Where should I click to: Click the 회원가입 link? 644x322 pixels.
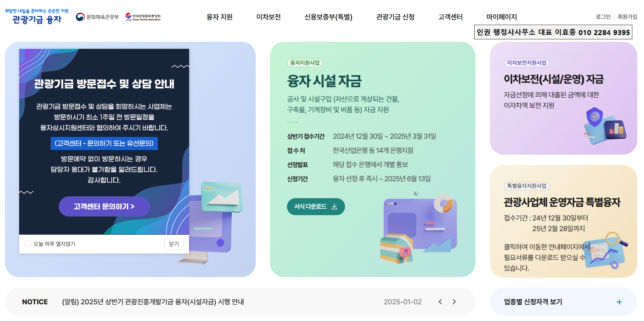[x=627, y=17]
